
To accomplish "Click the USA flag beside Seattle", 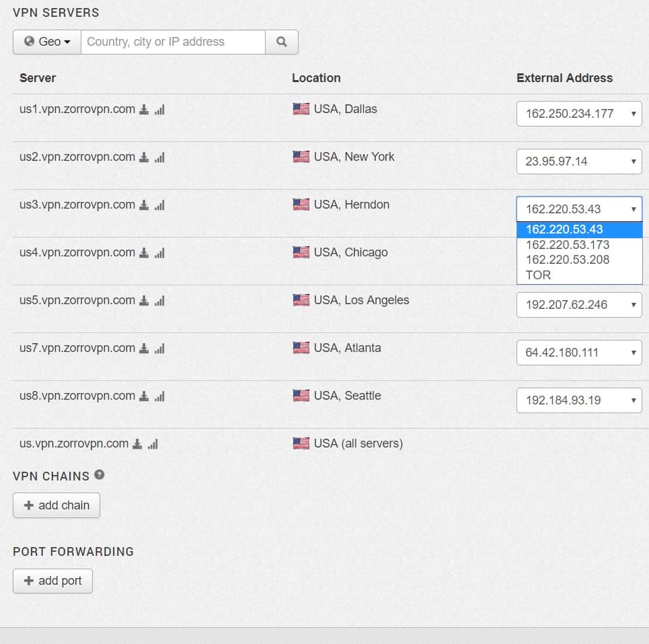I will click(x=301, y=396).
